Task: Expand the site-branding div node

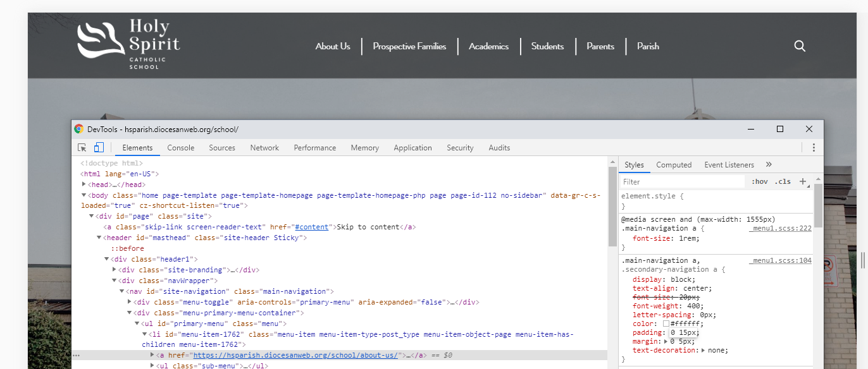Action: (x=115, y=270)
